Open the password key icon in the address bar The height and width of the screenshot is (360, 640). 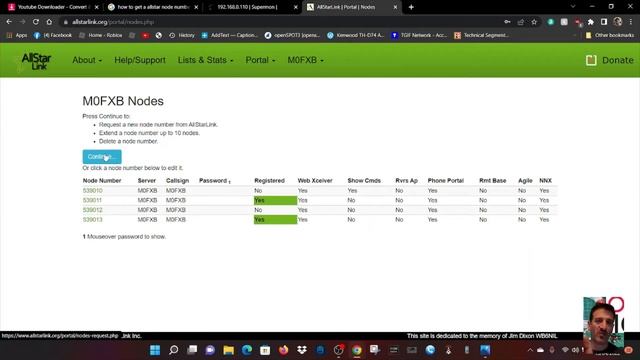tap(507, 22)
